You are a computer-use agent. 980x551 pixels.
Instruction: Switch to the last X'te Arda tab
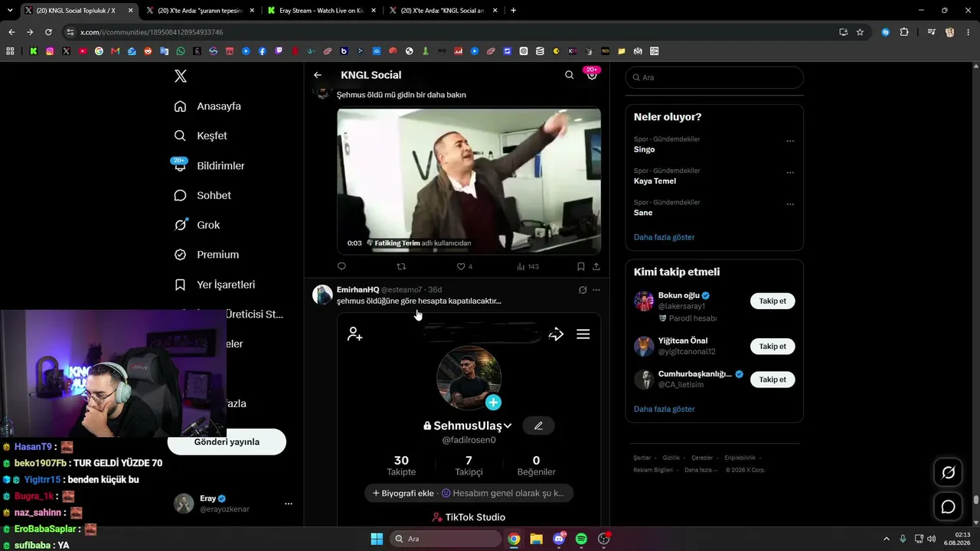[x=443, y=11]
